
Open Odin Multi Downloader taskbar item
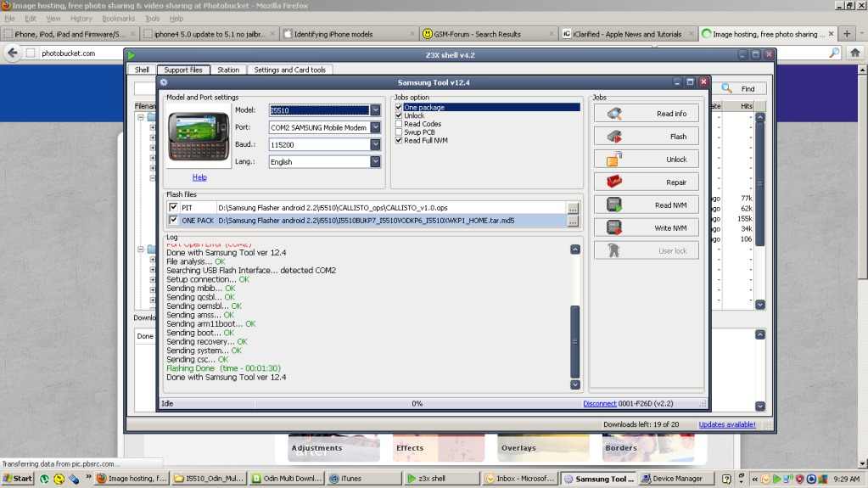(x=287, y=479)
